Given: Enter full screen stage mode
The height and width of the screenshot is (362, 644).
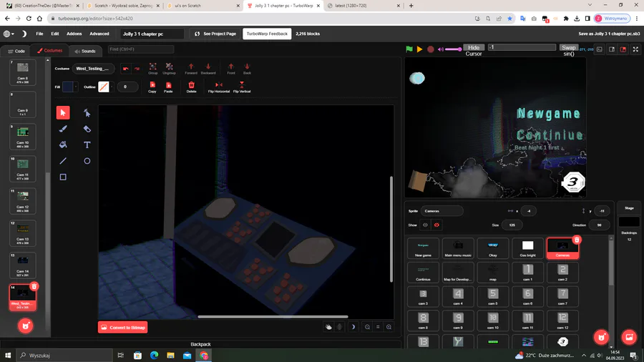Looking at the screenshot, I should coord(635,49).
